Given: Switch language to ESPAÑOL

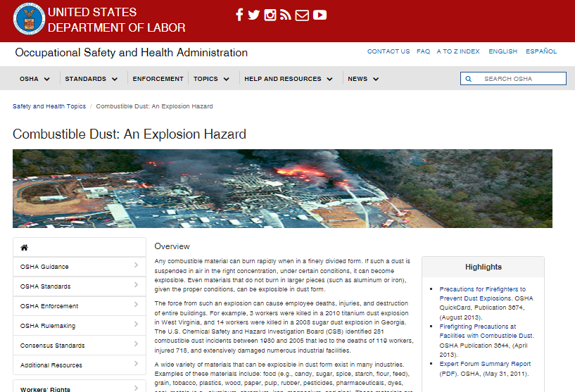Looking at the screenshot, I should (x=541, y=51).
